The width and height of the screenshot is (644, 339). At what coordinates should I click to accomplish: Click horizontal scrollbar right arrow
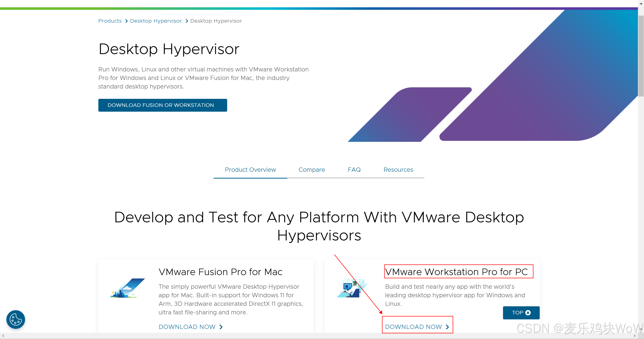[x=635, y=336]
